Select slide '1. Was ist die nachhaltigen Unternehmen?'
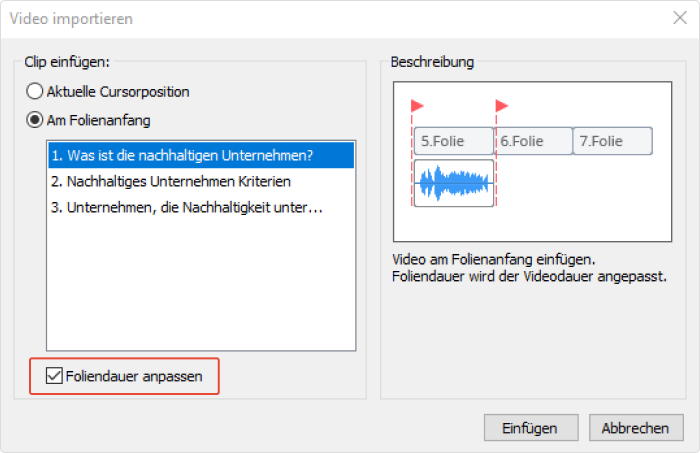This screenshot has height=453, width=700. click(201, 155)
